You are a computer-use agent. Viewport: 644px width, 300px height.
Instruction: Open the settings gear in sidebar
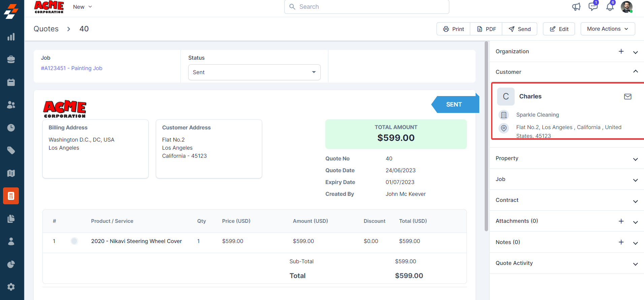click(x=11, y=287)
